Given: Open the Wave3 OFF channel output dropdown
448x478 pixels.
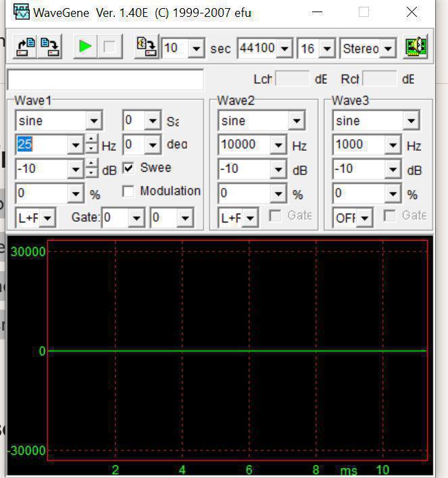Looking at the screenshot, I should pyautogui.click(x=366, y=218).
